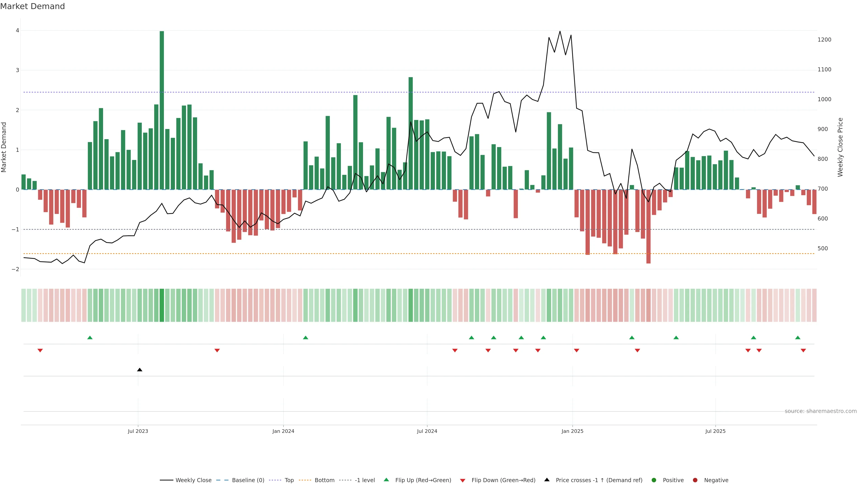Click Price crosses -1 legend label
Viewport: 868px width, 488px height.
click(x=599, y=480)
